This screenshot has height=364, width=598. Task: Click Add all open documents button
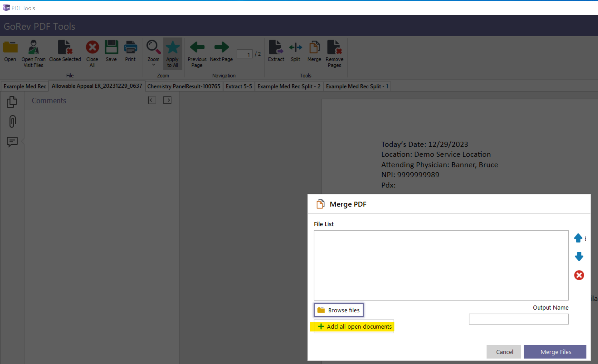tap(354, 327)
